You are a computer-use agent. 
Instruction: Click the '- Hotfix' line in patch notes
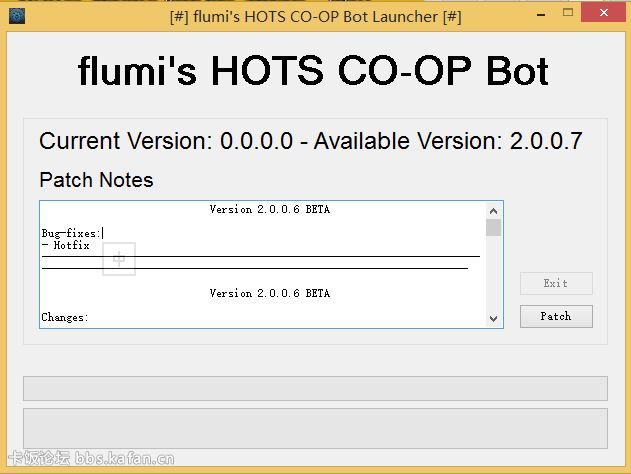tap(66, 245)
